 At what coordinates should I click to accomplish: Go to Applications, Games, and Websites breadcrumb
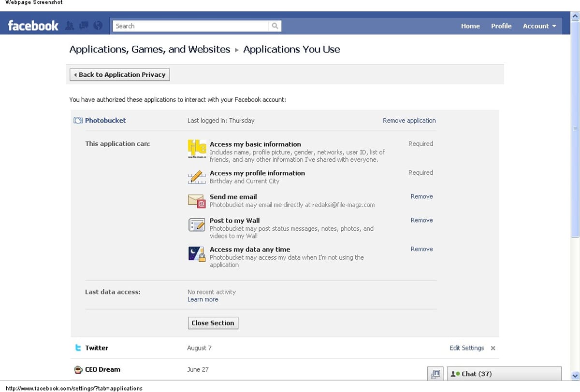[x=150, y=49]
